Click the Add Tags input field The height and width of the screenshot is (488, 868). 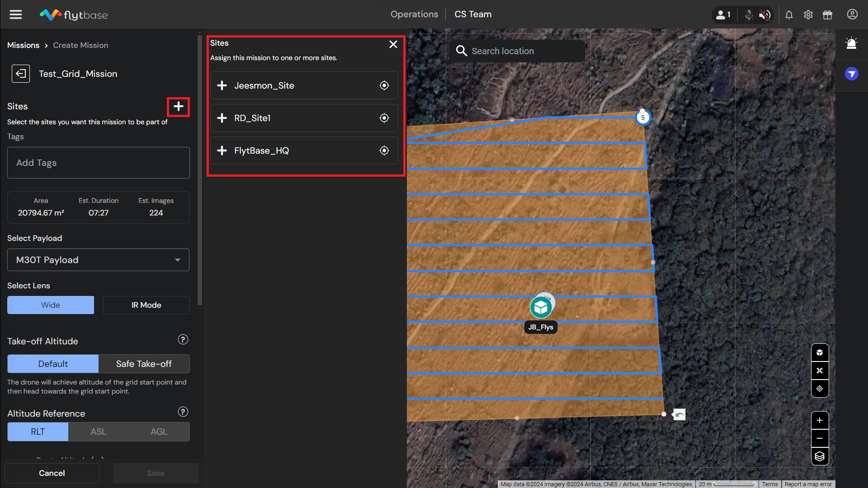(98, 163)
